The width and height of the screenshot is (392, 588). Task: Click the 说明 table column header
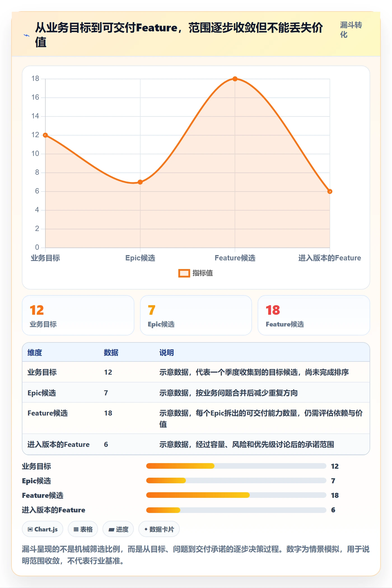167,353
